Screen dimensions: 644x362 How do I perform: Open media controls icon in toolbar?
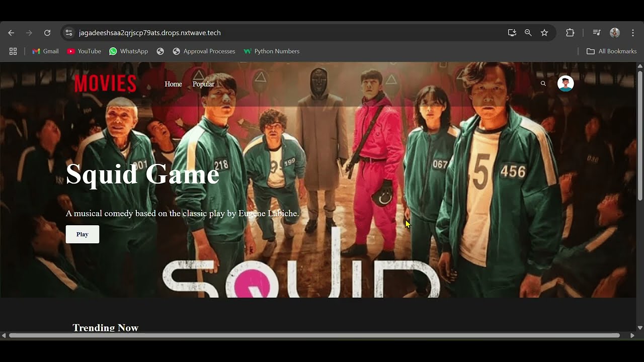pyautogui.click(x=597, y=33)
